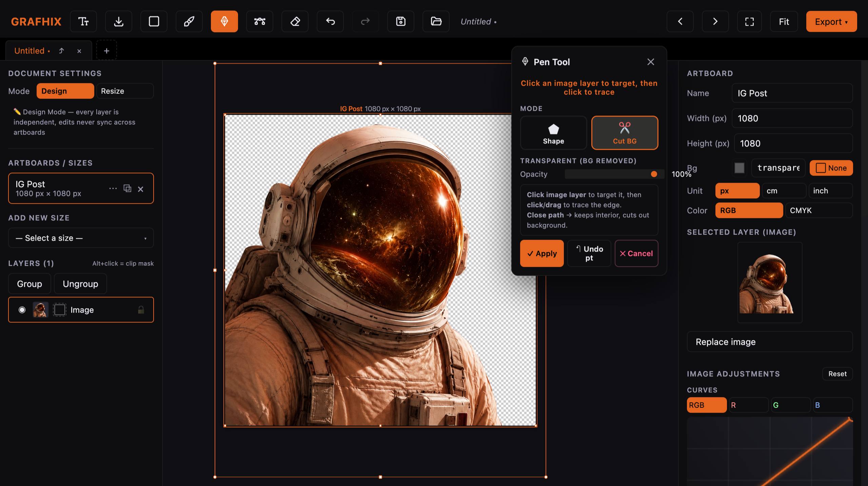This screenshot has height=486, width=868.
Task: Cancel the pen tool operation
Action: coord(636,253)
